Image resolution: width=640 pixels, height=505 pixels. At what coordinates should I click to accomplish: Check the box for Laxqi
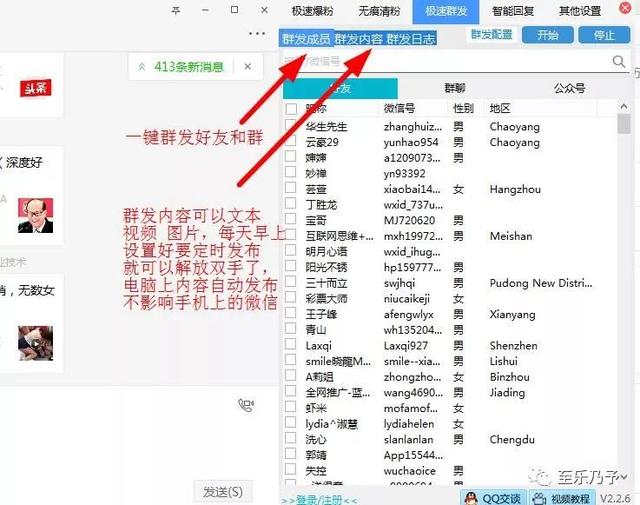pyautogui.click(x=290, y=344)
